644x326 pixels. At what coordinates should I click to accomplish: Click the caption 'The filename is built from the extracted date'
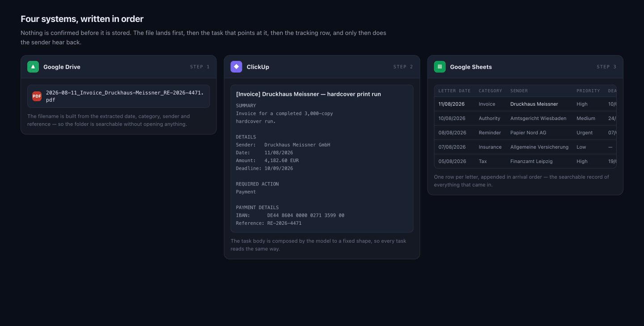pyautogui.click(x=109, y=120)
